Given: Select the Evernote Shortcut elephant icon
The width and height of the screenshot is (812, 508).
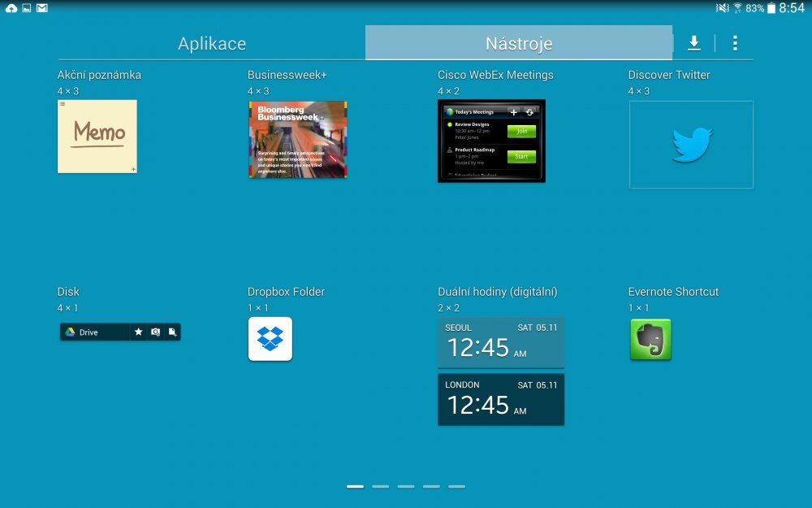Looking at the screenshot, I should [650, 339].
